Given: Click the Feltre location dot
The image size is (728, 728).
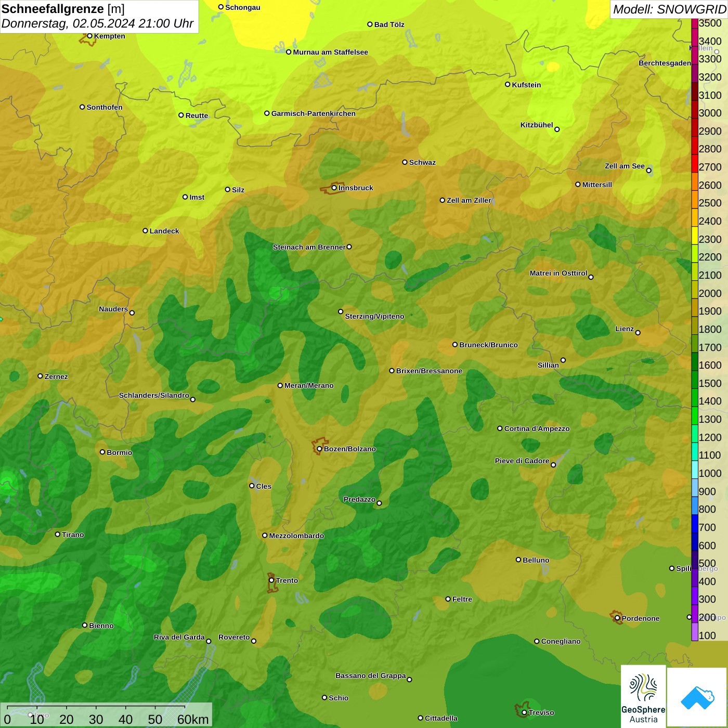Looking at the screenshot, I should pyautogui.click(x=448, y=599).
